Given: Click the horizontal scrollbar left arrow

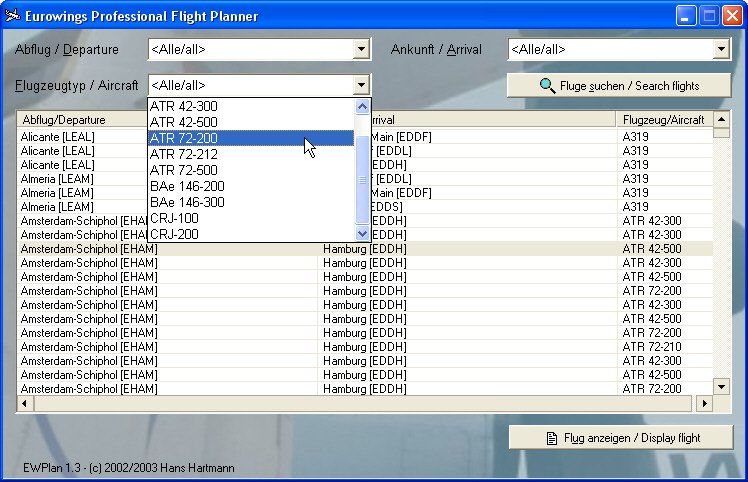Looking at the screenshot, I should click(x=25, y=404).
